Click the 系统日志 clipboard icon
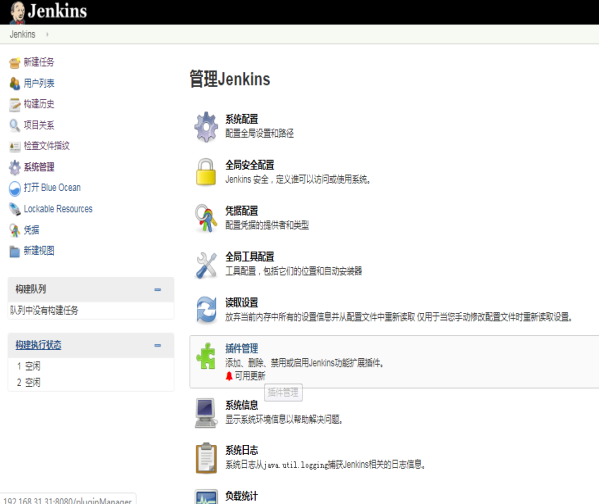The width and height of the screenshot is (600, 504). 206,458
